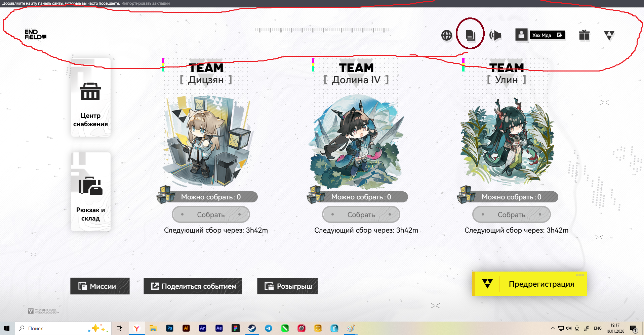The width and height of the screenshot is (644, 335).
Task: Launch Illustrator from the taskbar
Action: 186,328
